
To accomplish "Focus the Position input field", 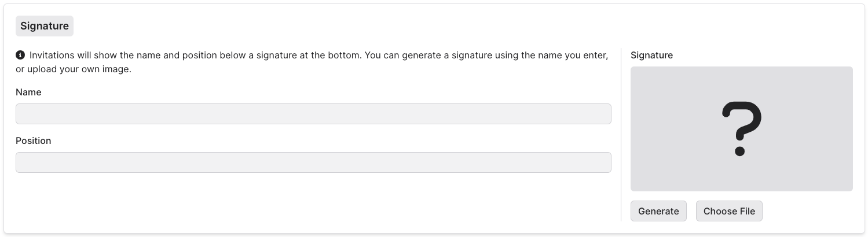I will (313, 162).
